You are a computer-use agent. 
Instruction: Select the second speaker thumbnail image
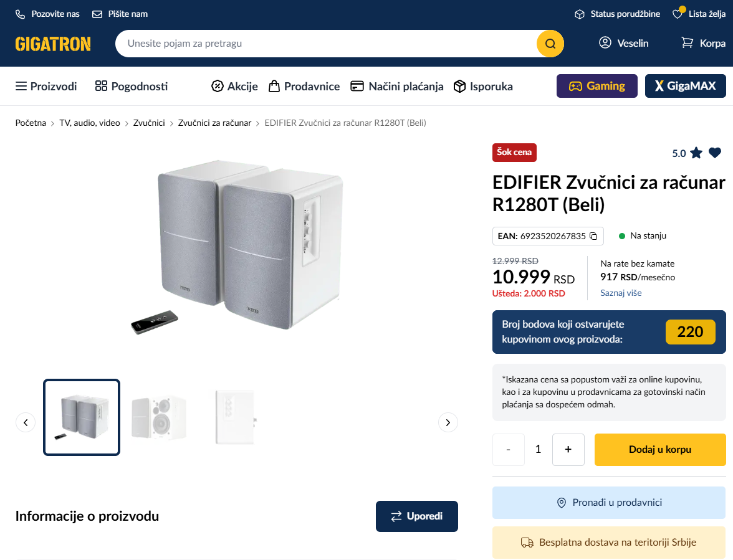tap(159, 417)
